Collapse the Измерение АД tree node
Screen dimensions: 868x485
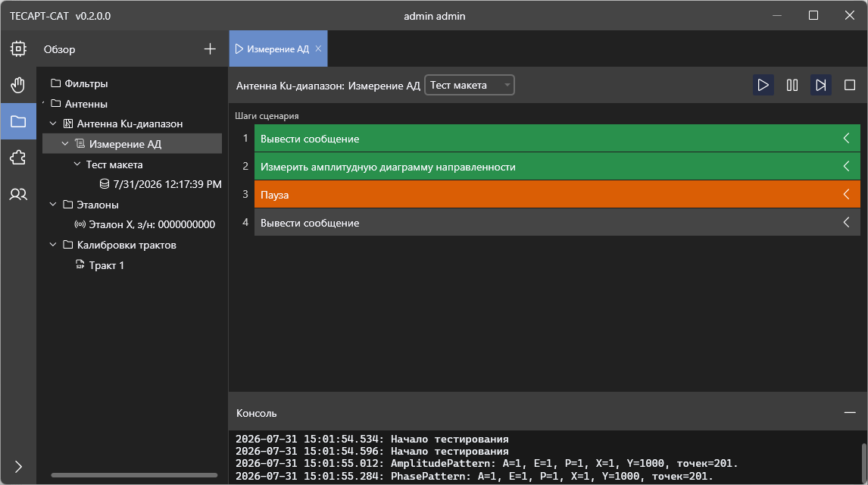pos(65,144)
